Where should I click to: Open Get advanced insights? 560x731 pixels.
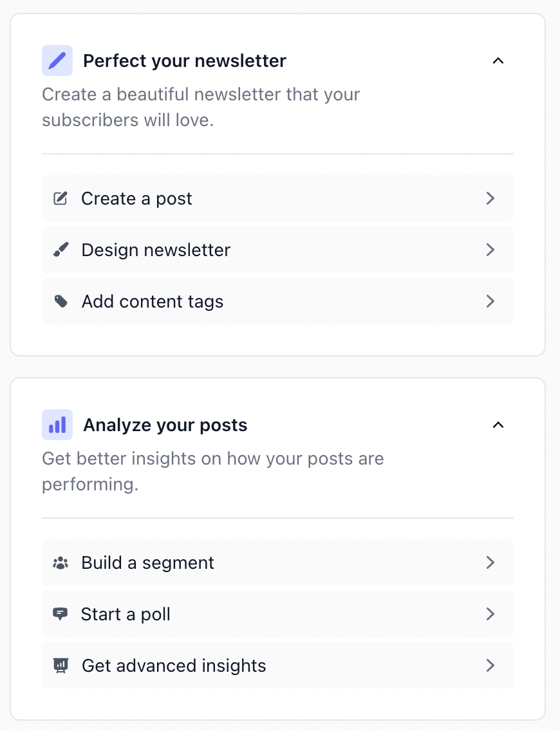277,666
